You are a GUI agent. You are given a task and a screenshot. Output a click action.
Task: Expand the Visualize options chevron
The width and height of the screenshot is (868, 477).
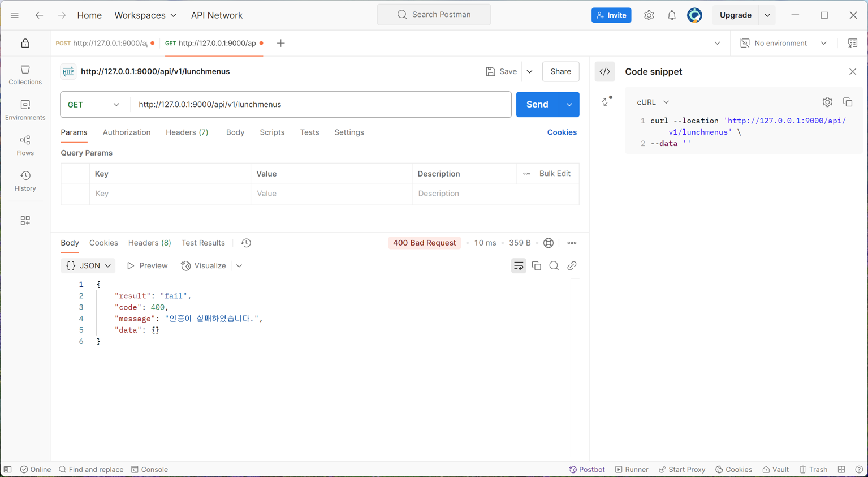pos(239,266)
